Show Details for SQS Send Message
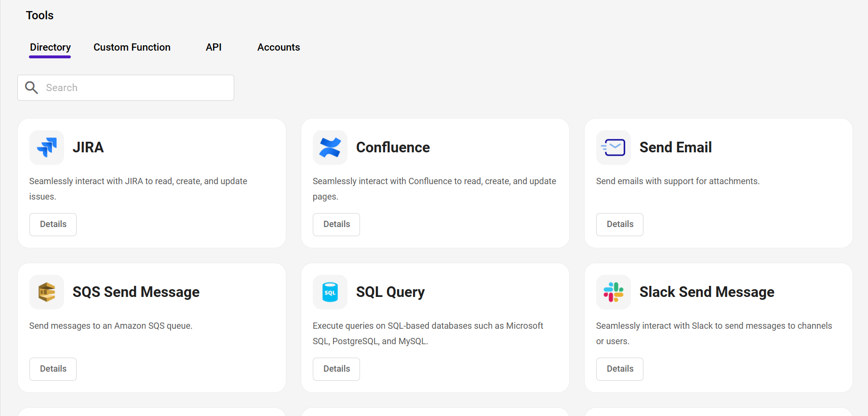 [53, 369]
